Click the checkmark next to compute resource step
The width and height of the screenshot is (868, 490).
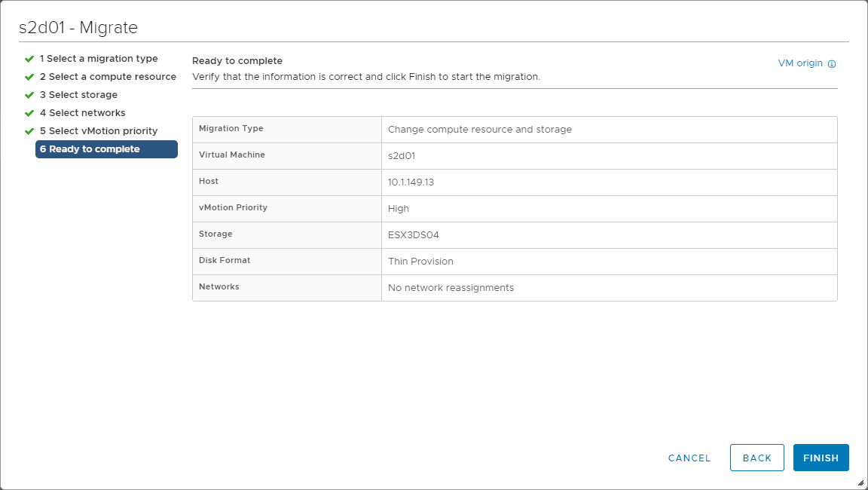pos(29,77)
